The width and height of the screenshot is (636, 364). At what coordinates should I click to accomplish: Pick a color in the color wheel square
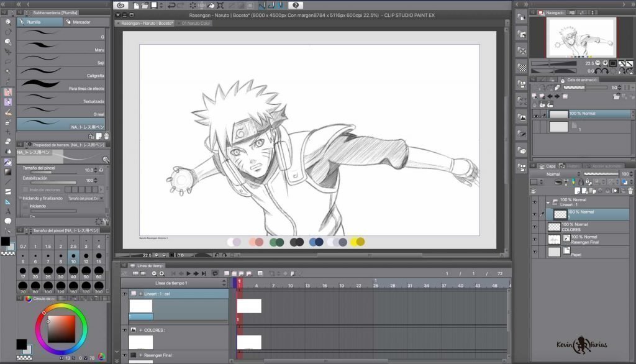coord(61,329)
